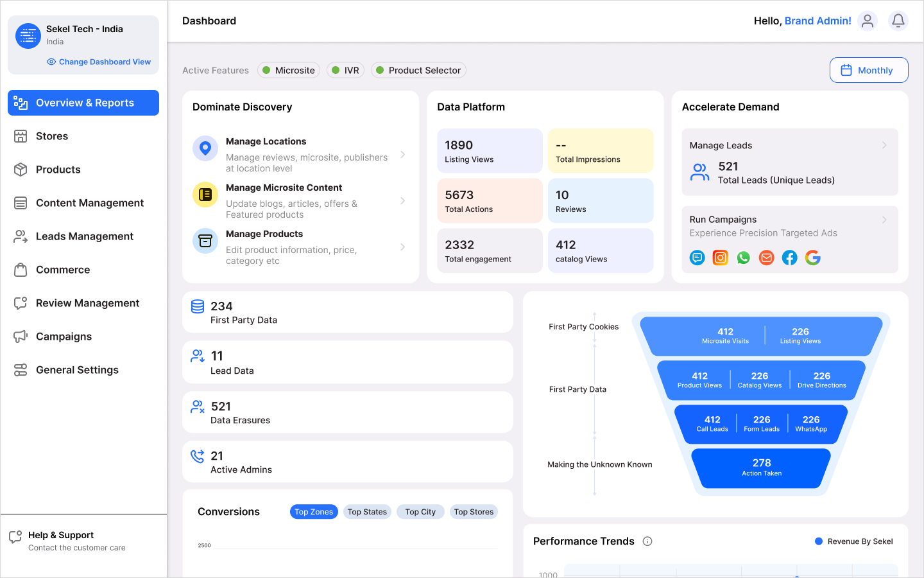The width and height of the screenshot is (924, 578).
Task: Click the Facebook campaign icon
Action: tap(790, 258)
